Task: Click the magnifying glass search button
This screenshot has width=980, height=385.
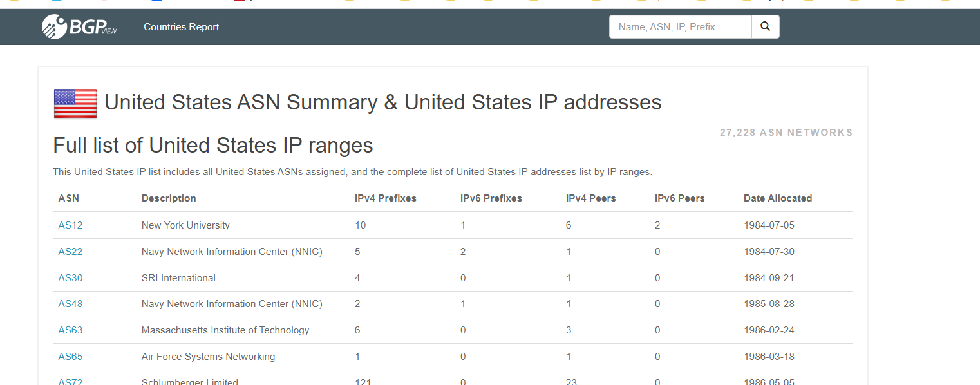Action: (765, 27)
